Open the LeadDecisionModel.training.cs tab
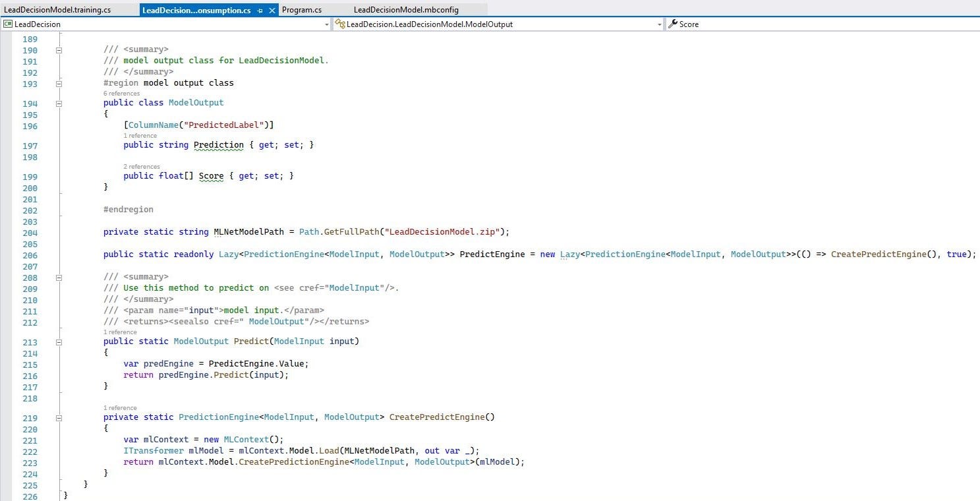 pos(57,10)
